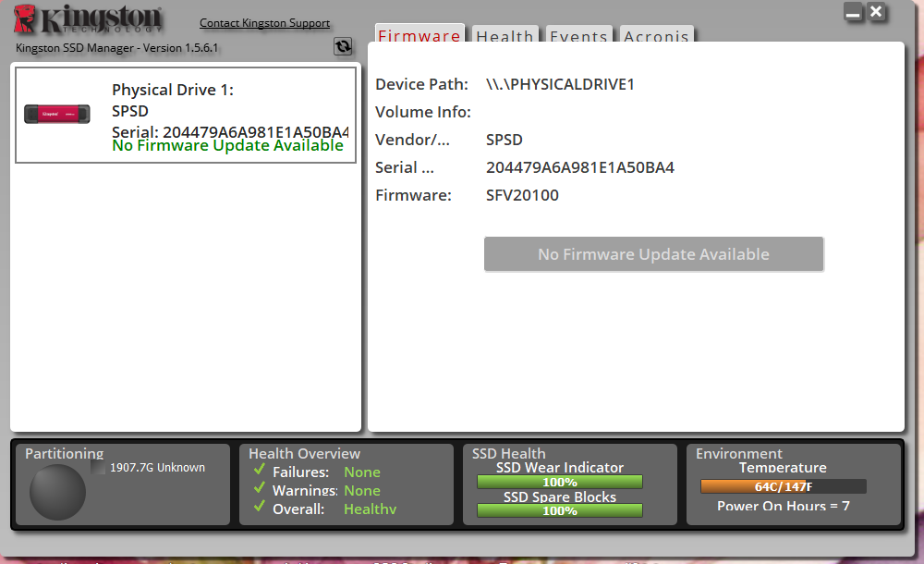
Task: Close the Kingston SSD Manager window
Action: 877,12
